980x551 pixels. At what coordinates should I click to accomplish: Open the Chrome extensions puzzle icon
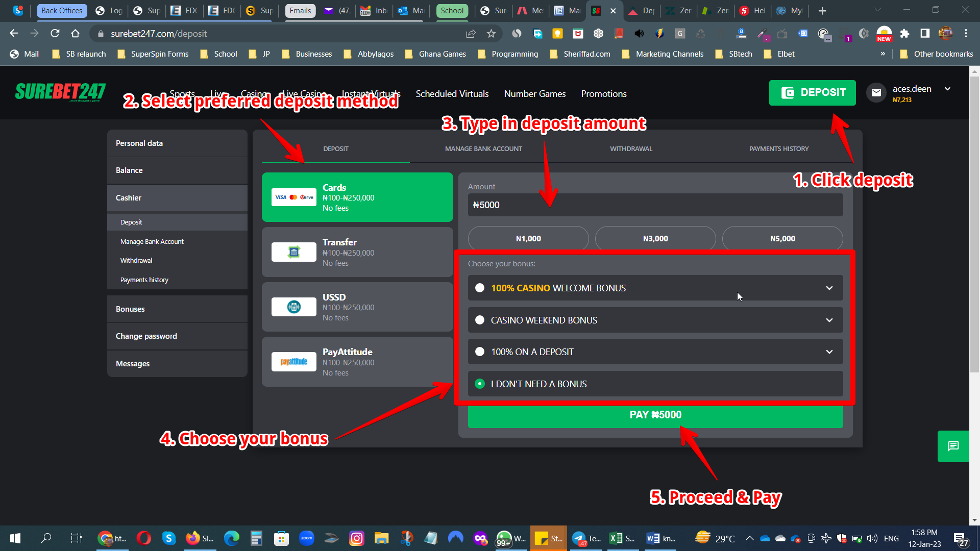click(x=904, y=33)
